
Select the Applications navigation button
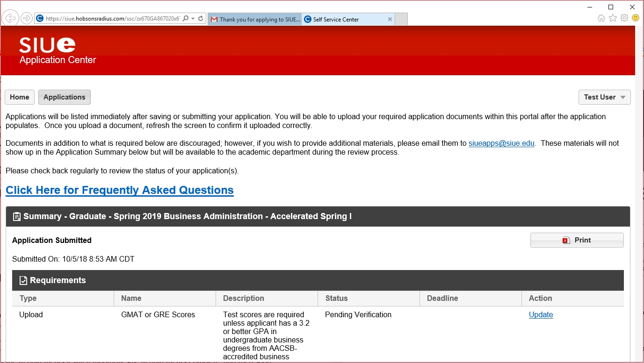pyautogui.click(x=65, y=97)
